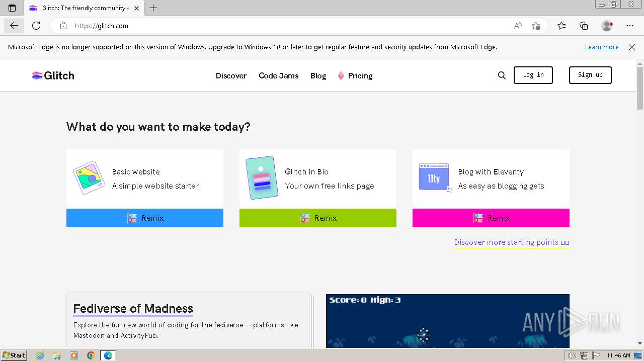Click the Sign up button
The image size is (644, 362).
590,75
